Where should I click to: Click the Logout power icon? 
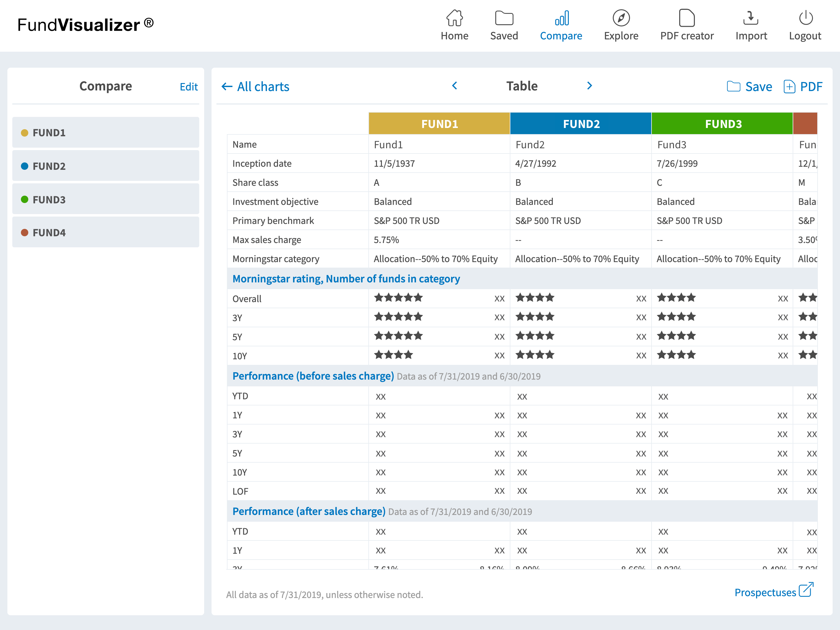click(806, 18)
